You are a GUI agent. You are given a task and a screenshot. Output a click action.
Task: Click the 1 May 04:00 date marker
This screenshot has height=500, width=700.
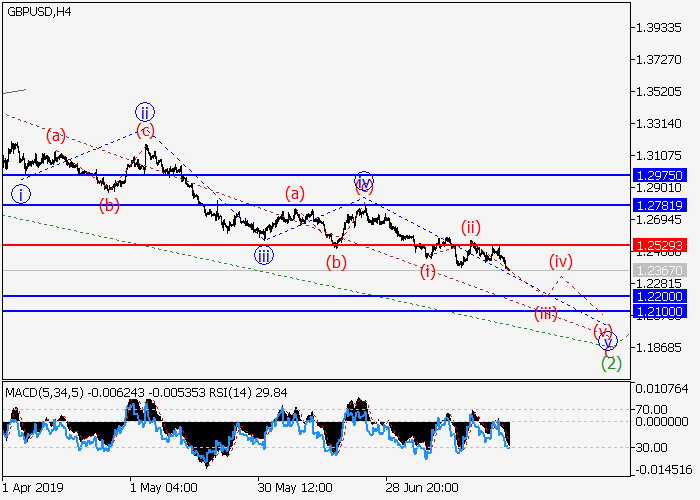164,489
